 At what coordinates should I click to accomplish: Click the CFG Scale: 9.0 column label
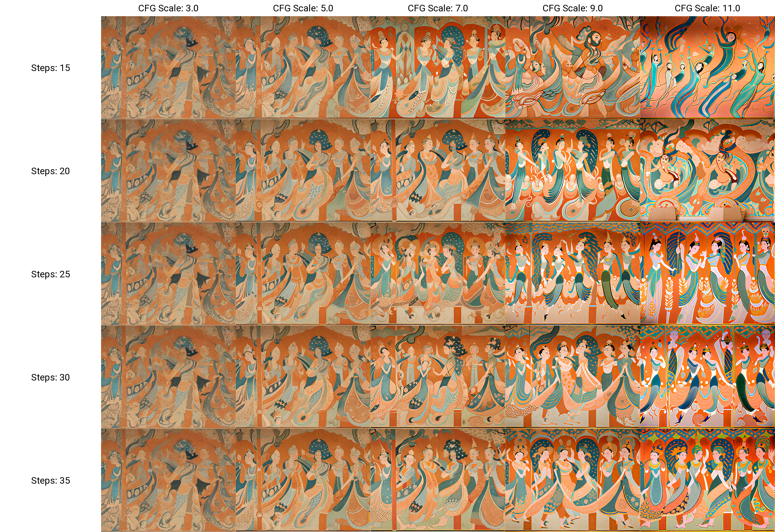572,8
